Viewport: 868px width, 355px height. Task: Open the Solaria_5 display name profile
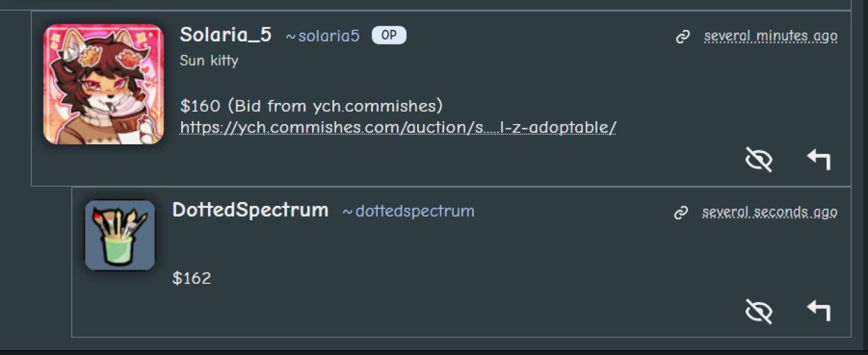[225, 35]
